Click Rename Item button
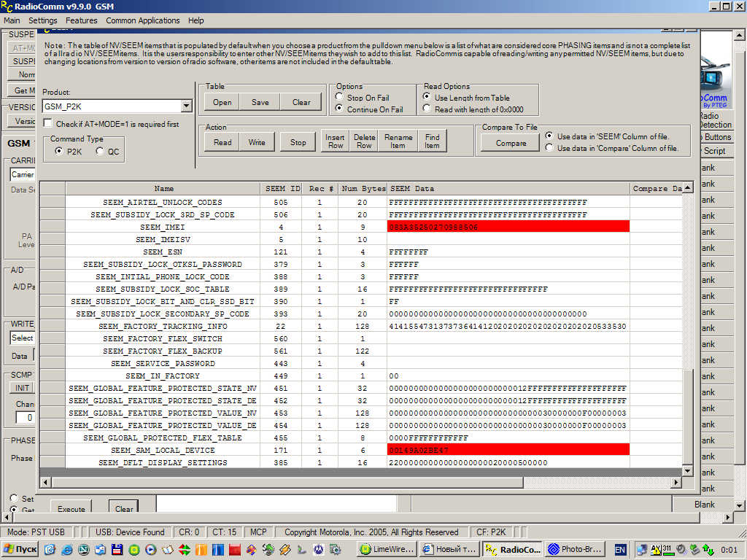Image resolution: width=747 pixels, height=560 pixels. pyautogui.click(x=398, y=141)
